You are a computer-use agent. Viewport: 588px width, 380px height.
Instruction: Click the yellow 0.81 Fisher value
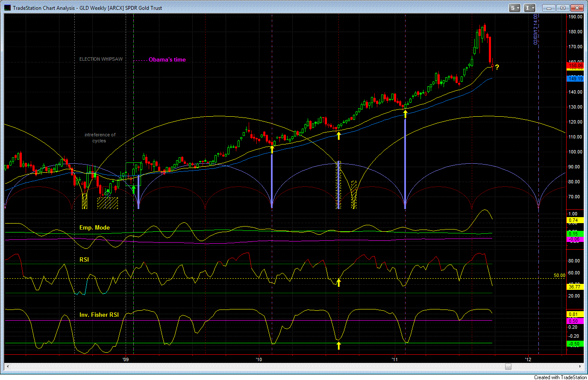point(575,315)
